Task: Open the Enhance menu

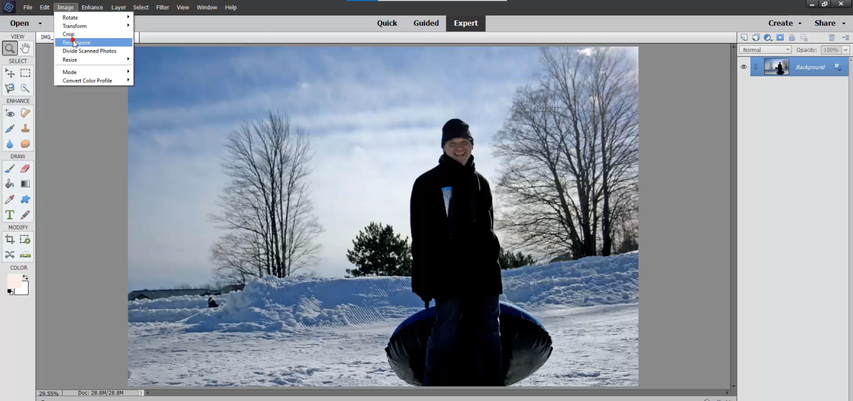Action: pos(92,8)
